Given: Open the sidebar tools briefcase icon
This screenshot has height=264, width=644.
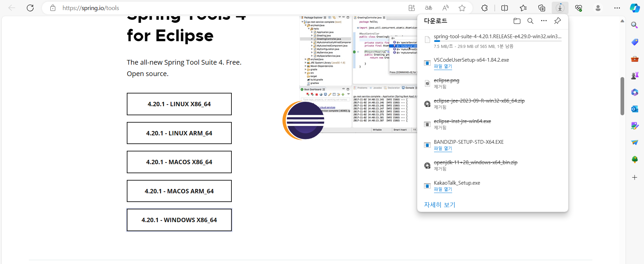Looking at the screenshot, I should tap(635, 59).
